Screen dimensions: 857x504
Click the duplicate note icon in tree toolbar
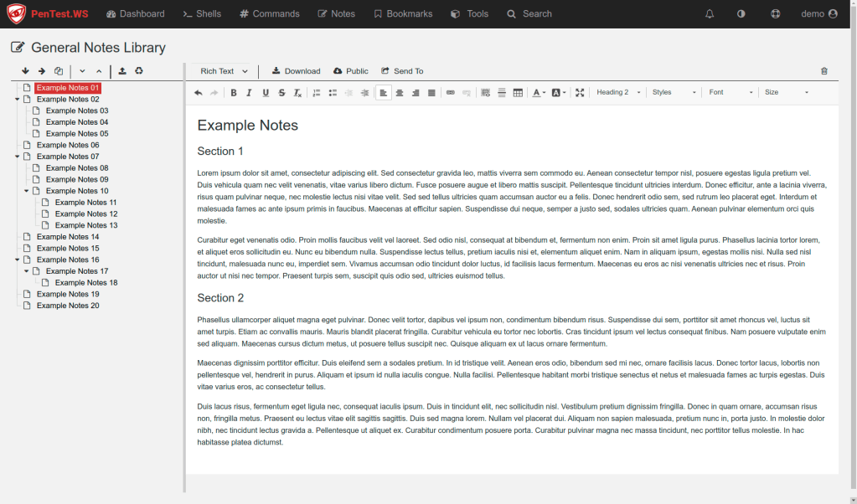click(x=59, y=71)
